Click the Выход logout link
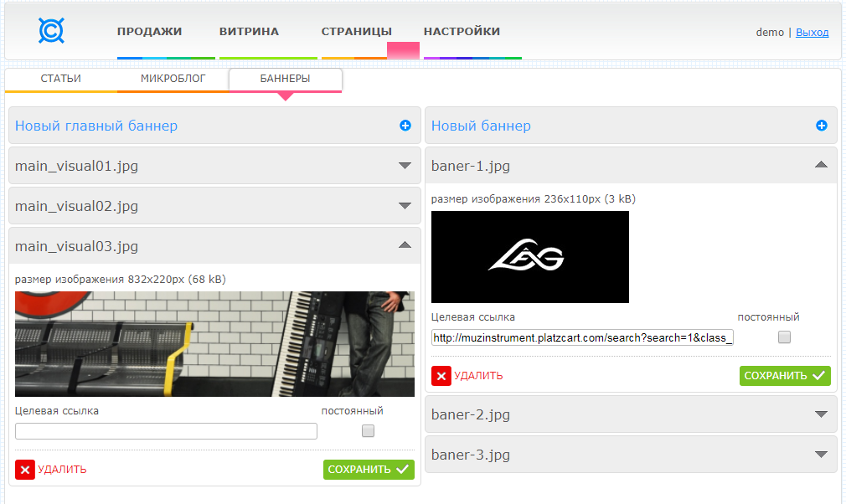 [x=812, y=33]
